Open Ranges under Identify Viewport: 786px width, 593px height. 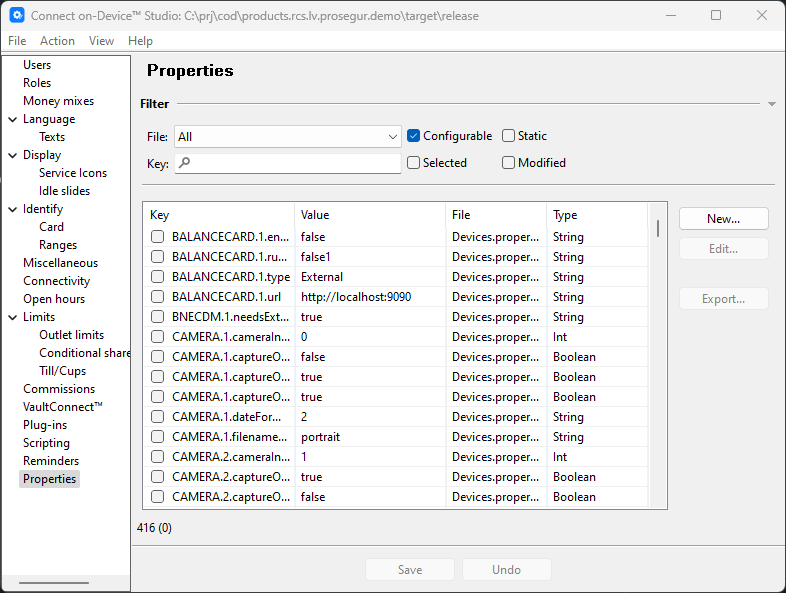click(58, 245)
